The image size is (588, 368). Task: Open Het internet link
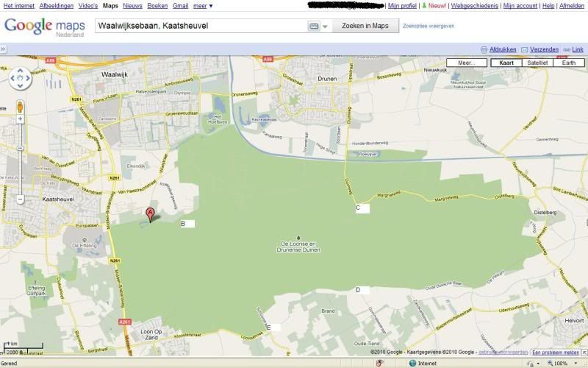click(19, 6)
